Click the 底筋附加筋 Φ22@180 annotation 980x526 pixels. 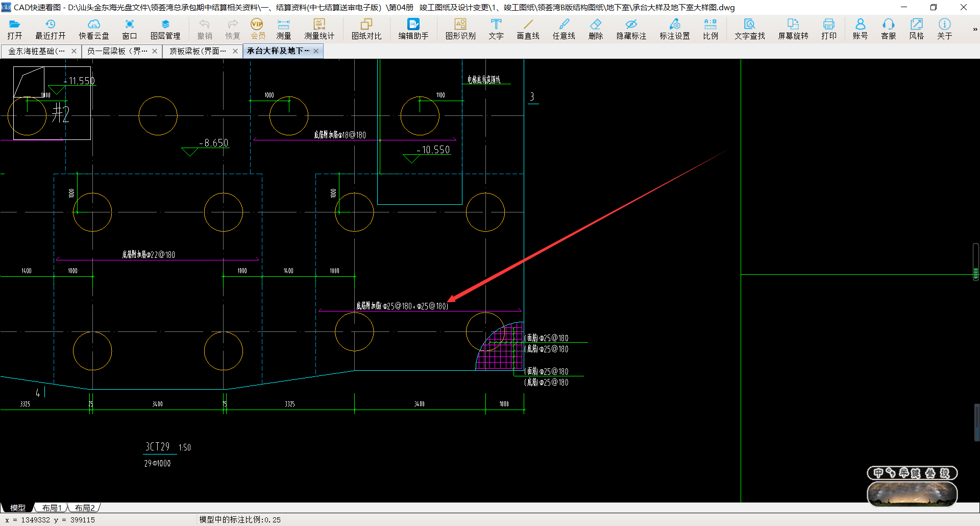coord(149,254)
